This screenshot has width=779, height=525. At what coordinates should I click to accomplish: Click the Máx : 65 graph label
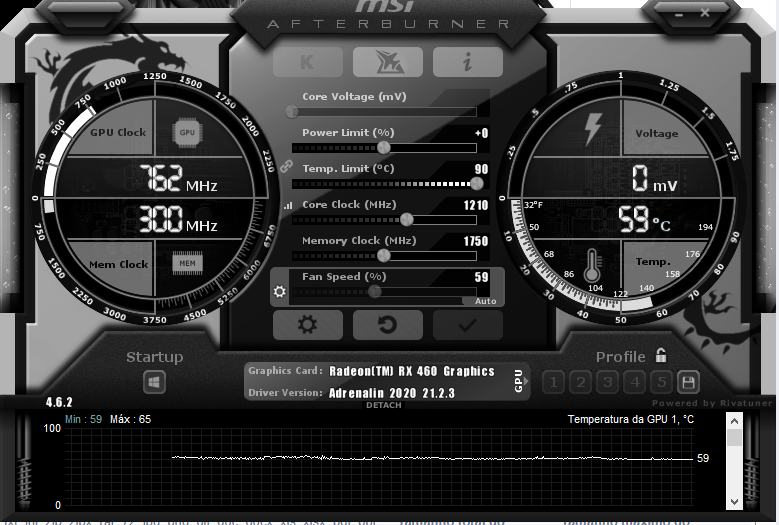130,419
